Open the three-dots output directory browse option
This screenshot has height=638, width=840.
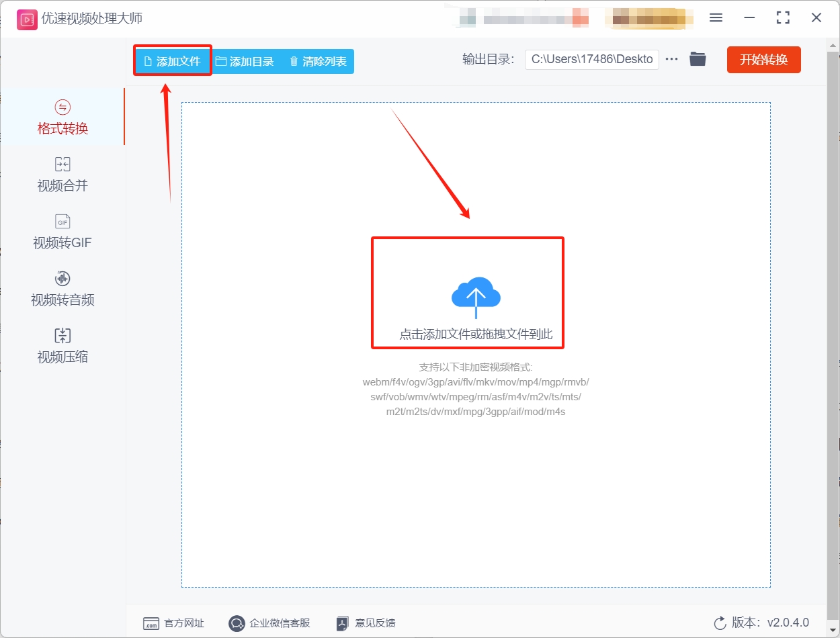click(x=671, y=59)
